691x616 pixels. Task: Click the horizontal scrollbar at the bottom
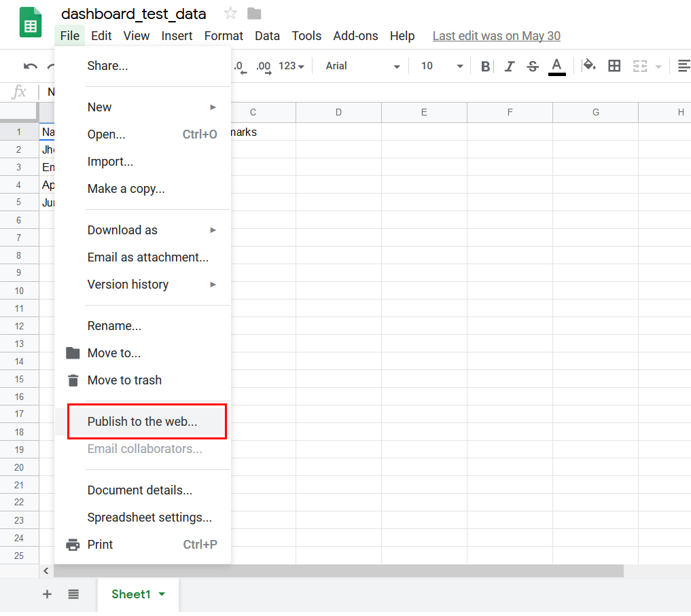click(338, 571)
